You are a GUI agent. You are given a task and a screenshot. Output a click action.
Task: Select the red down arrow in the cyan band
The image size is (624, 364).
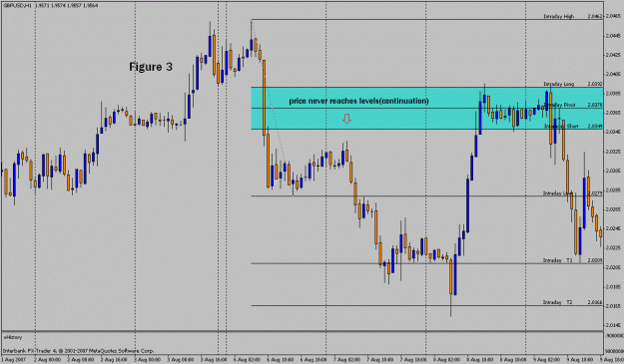[x=346, y=119]
